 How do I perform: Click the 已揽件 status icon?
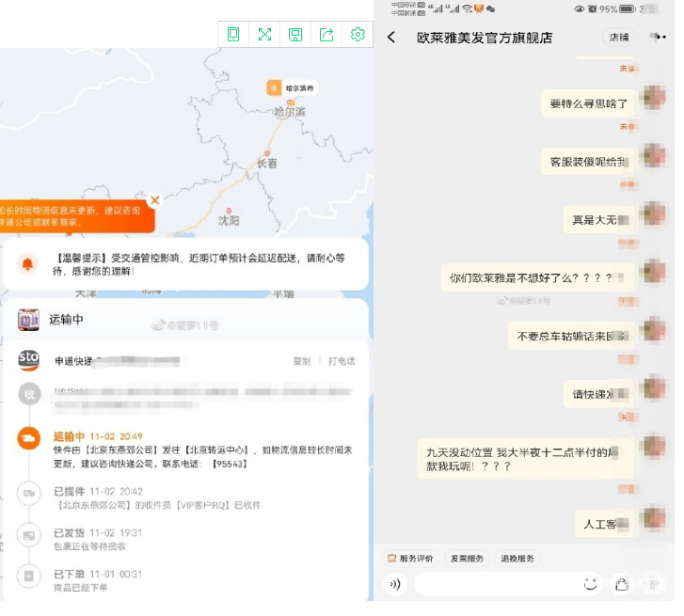point(29,494)
